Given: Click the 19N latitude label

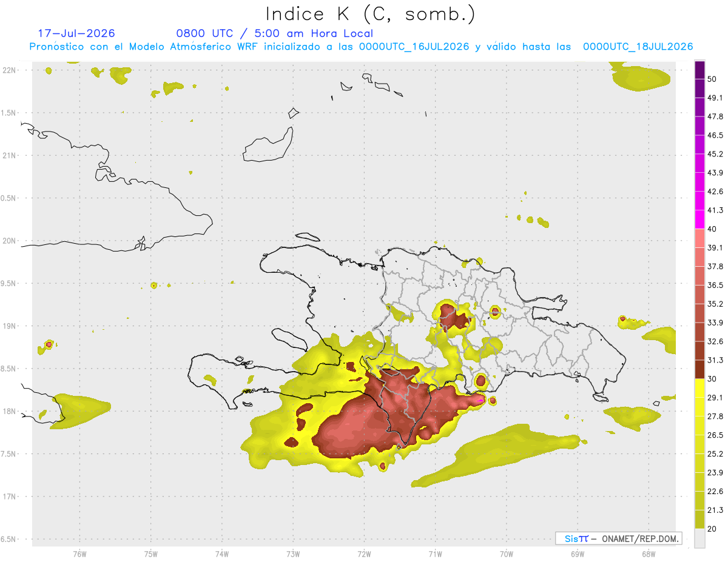Looking at the screenshot, I should point(9,326).
